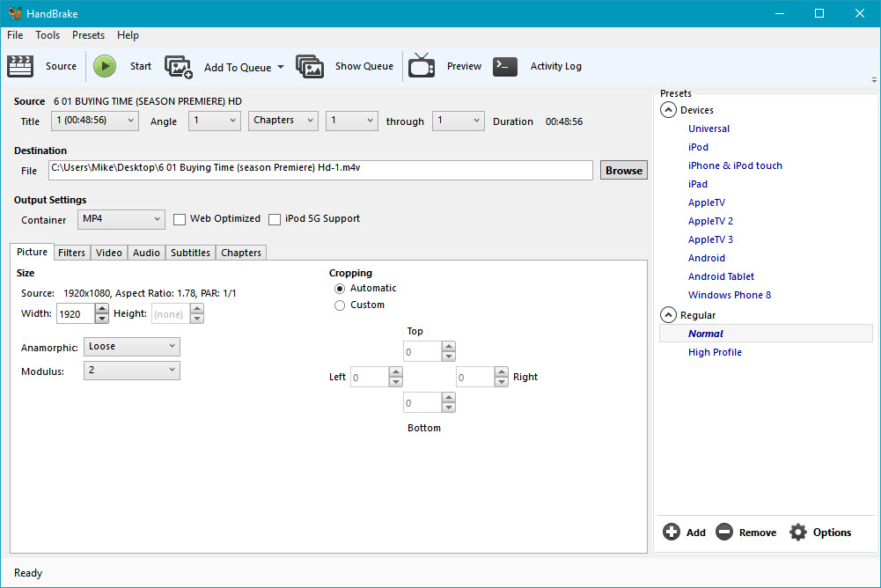881x588 pixels.
Task: Open the Modulus dropdown
Action: [x=132, y=371]
